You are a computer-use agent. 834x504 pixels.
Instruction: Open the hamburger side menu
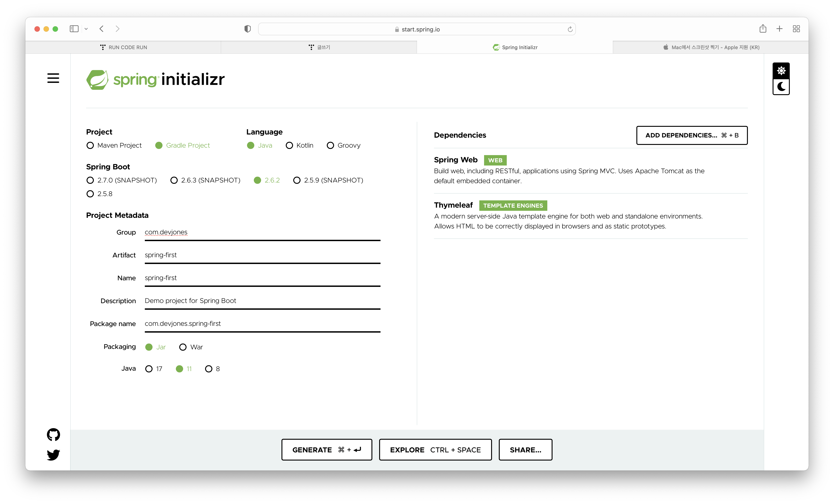(53, 78)
